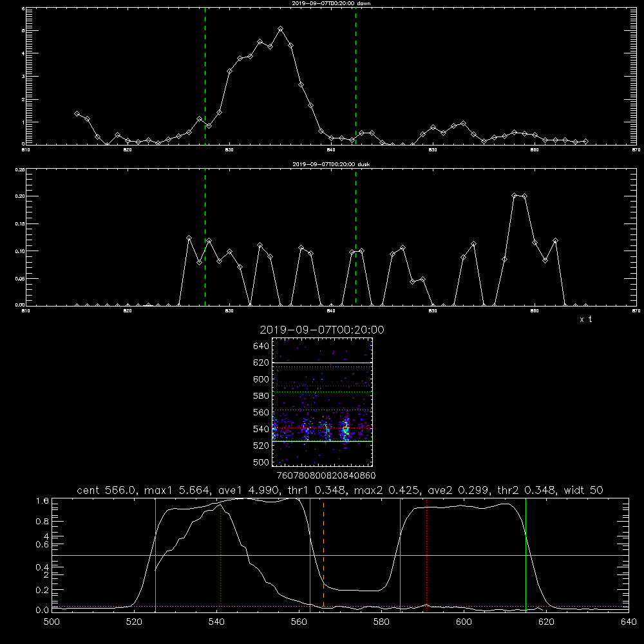The width and height of the screenshot is (644, 644).
Task: Click the '560' y-axis label of the heatmap
Action: 261,412
